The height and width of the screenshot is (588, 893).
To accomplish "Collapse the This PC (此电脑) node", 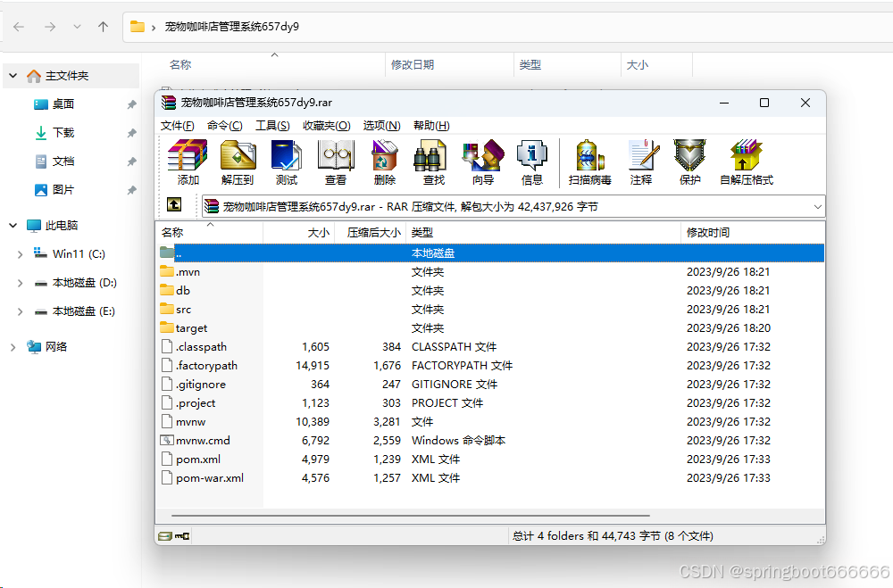I will pos(13,226).
